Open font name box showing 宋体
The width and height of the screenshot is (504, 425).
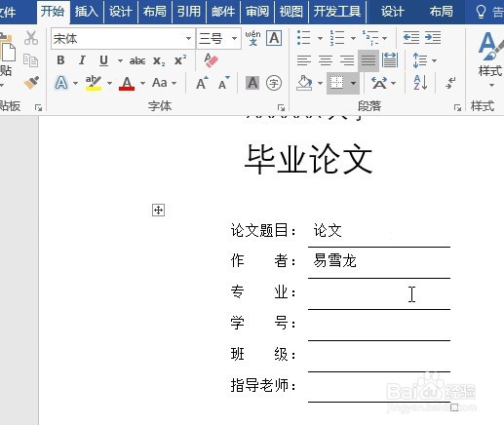click(x=123, y=38)
